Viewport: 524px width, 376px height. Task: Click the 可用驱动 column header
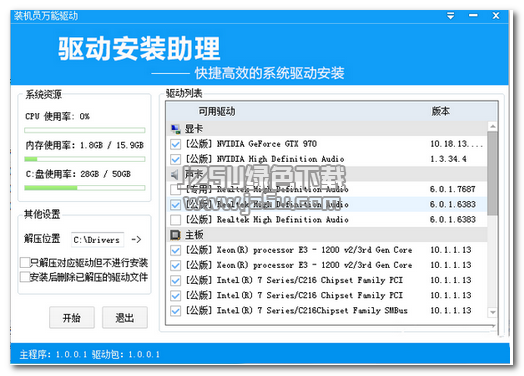217,111
